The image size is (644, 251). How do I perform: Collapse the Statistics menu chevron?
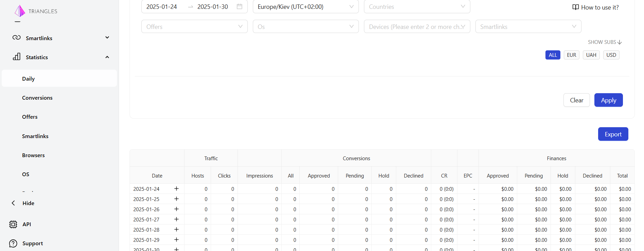pos(107,57)
